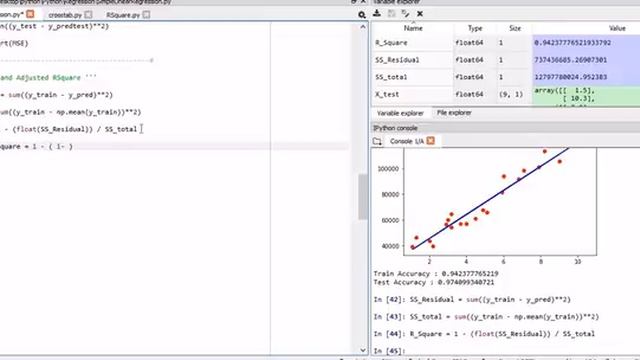Image resolution: width=640 pixels, height=360 pixels.
Task: Close the RSquare.py editor tab
Action: tap(146, 15)
